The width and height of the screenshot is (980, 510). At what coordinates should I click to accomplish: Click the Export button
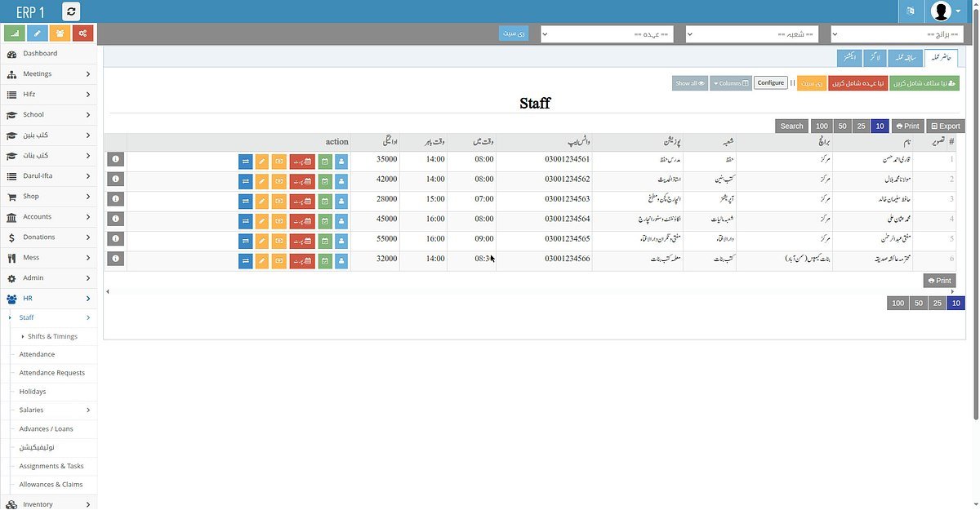[946, 126]
